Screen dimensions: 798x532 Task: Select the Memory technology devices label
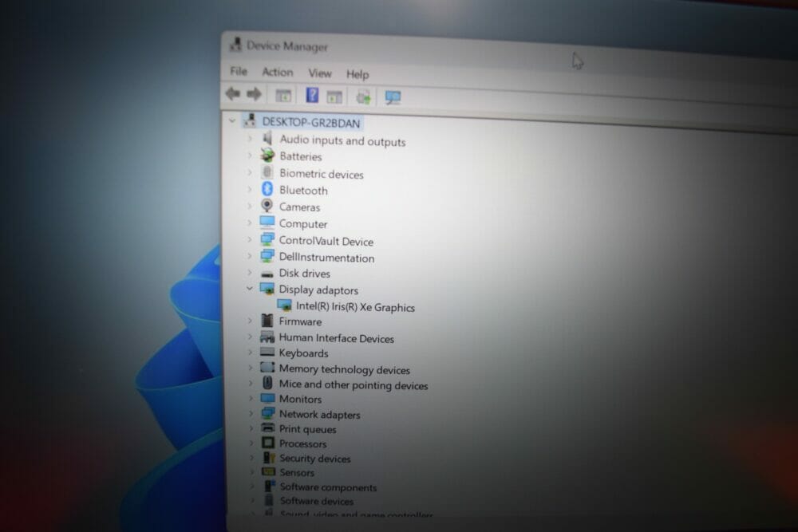[345, 370]
